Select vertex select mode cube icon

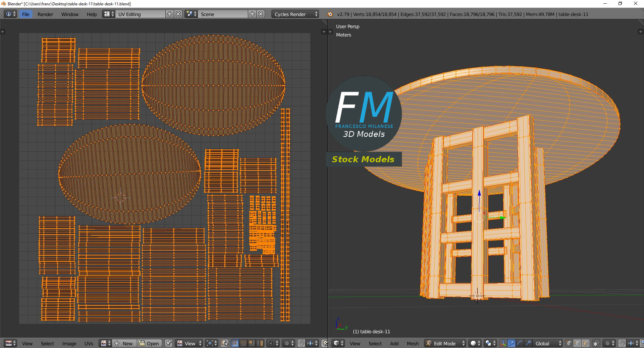[569, 343]
